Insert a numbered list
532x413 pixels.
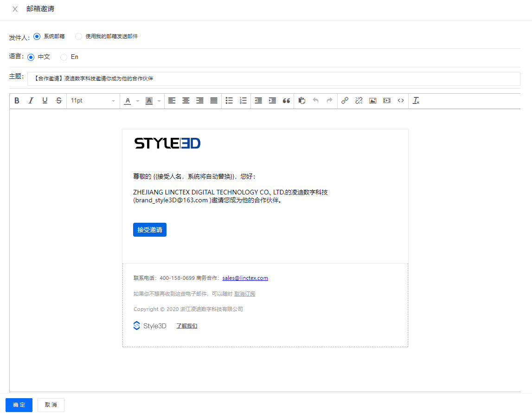243,100
